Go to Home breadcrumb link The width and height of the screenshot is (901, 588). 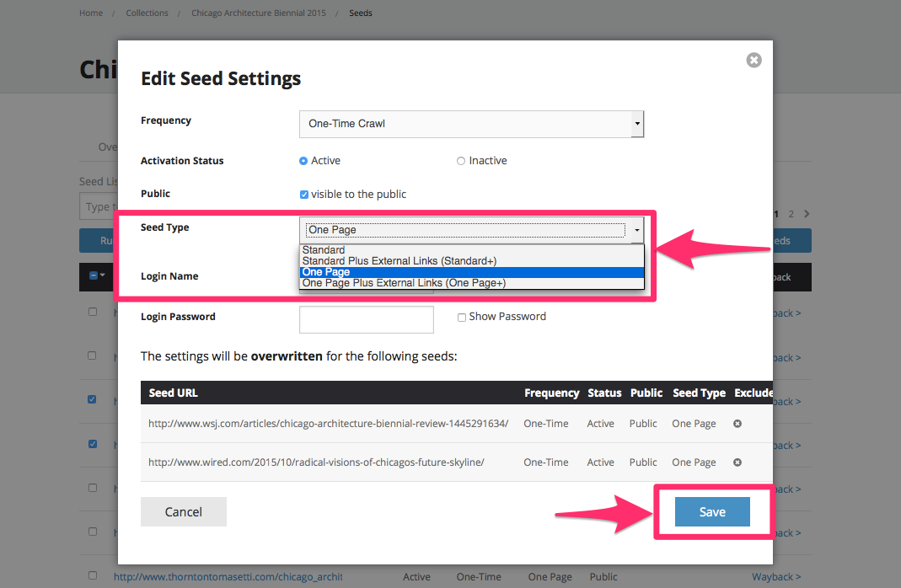click(91, 13)
